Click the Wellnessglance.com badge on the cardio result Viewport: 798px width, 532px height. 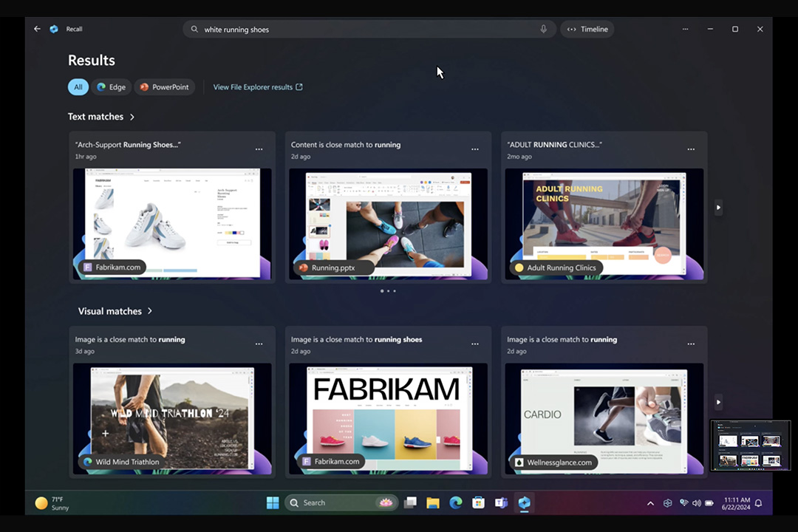point(553,462)
